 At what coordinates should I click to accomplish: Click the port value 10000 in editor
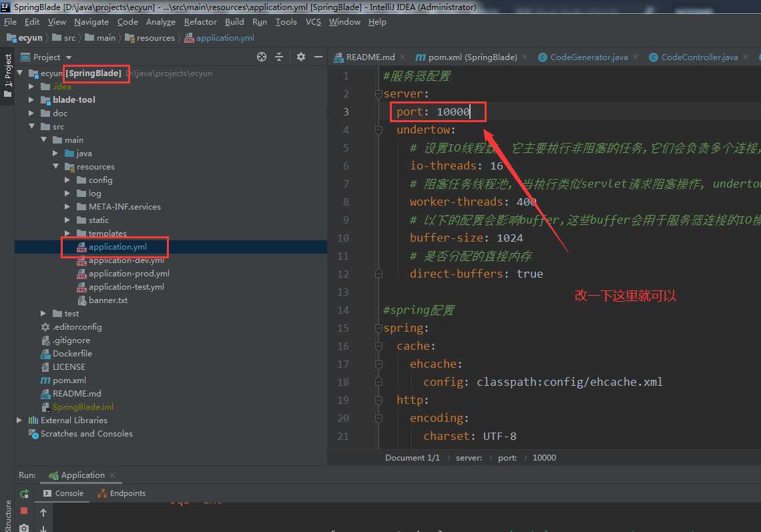453,111
